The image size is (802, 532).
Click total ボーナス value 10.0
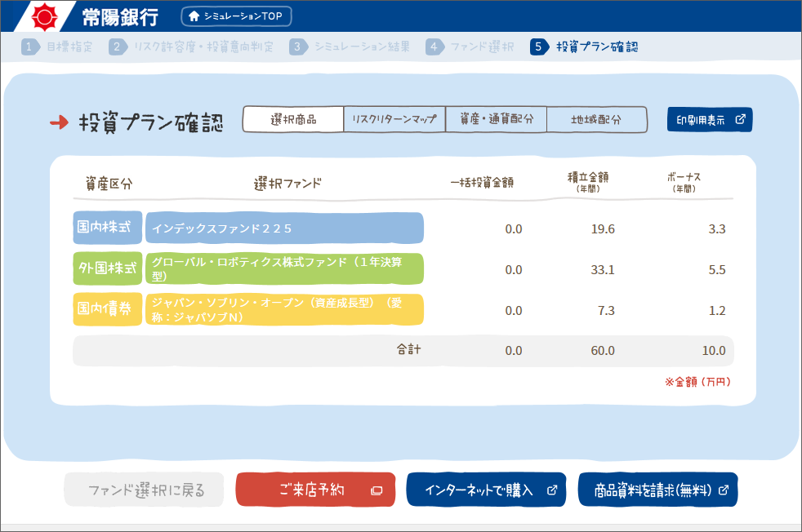pyautogui.click(x=714, y=351)
